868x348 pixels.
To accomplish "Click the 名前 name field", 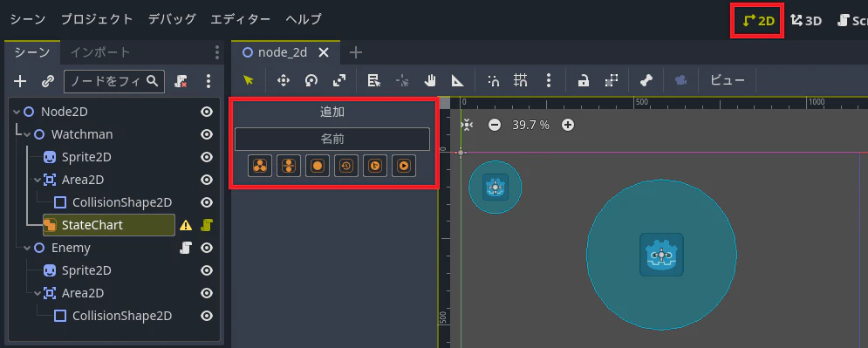I will point(332,139).
